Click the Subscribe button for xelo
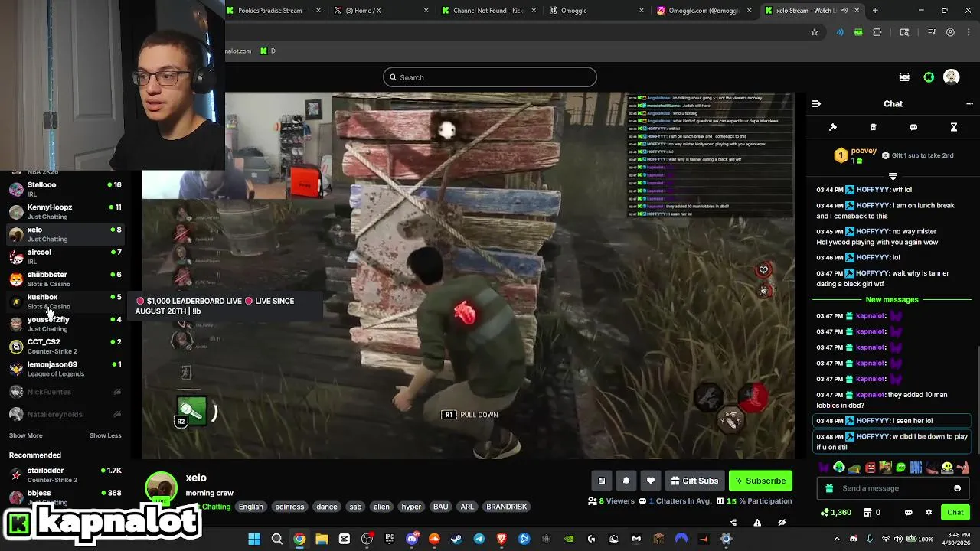980x551 pixels. coord(760,481)
